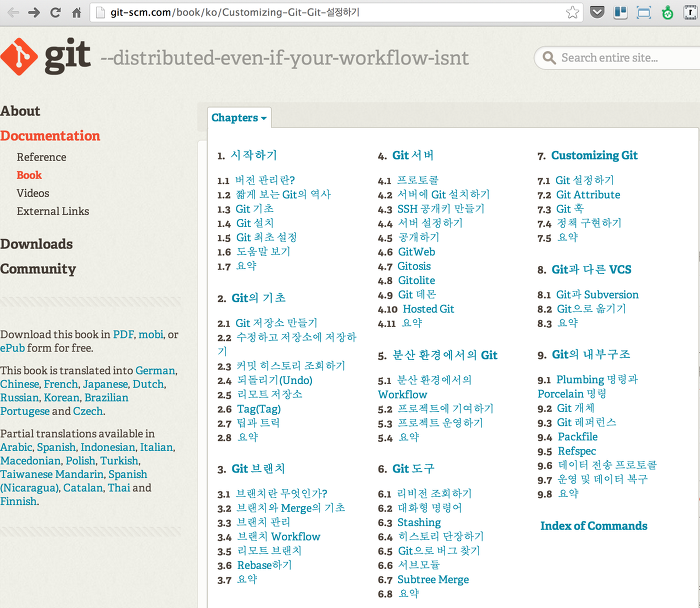Open the German translation
700x608 pixels.
point(155,371)
